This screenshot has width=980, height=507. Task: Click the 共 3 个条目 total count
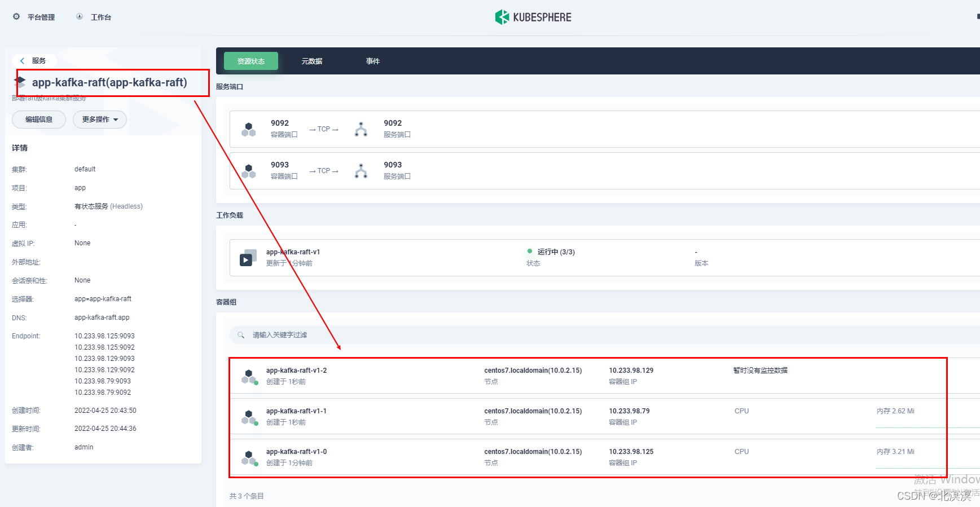(247, 496)
